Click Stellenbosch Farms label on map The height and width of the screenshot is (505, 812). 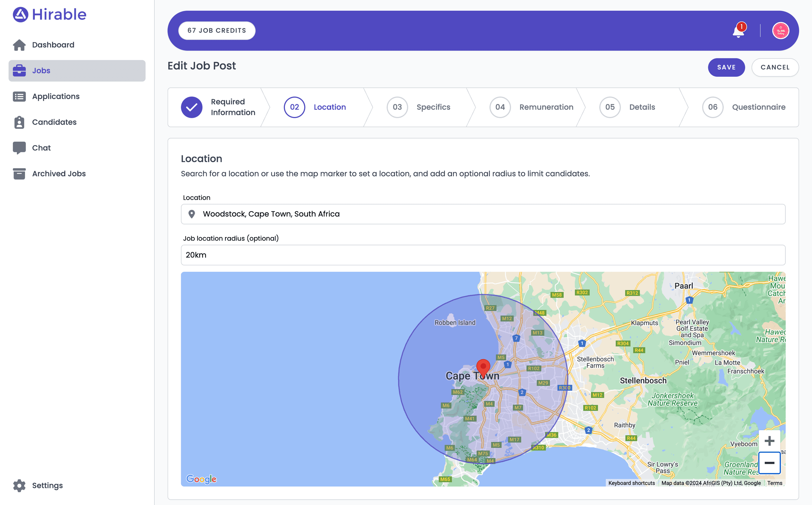pyautogui.click(x=595, y=362)
